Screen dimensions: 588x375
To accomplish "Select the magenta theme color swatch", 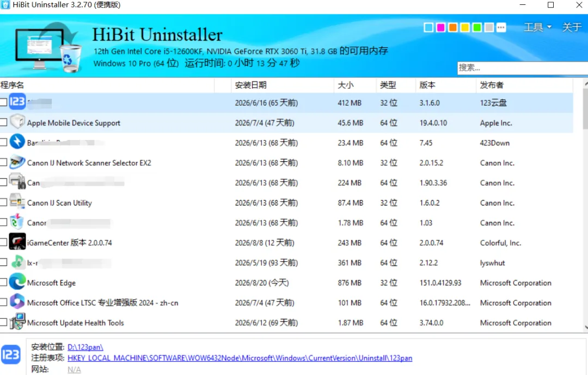I will click(440, 27).
